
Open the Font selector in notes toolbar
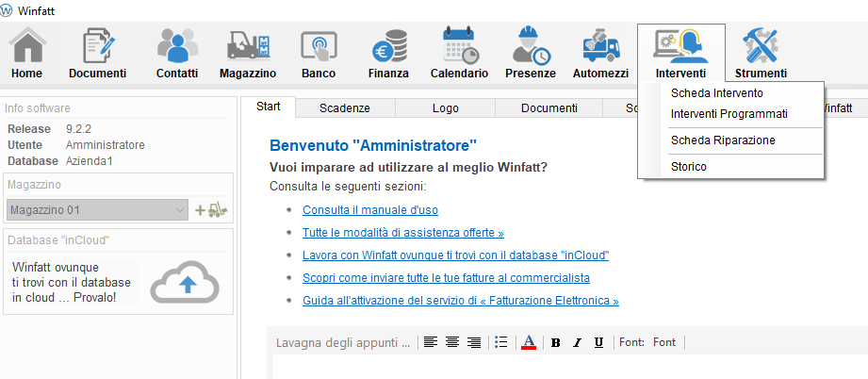(664, 342)
